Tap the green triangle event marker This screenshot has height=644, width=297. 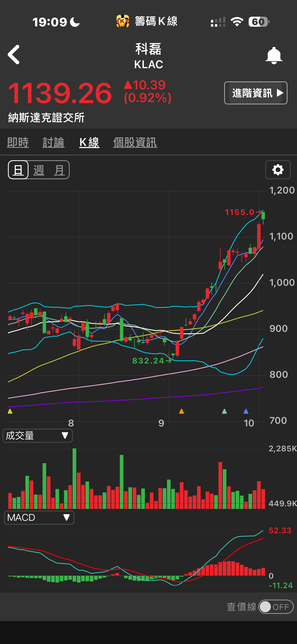click(x=224, y=411)
